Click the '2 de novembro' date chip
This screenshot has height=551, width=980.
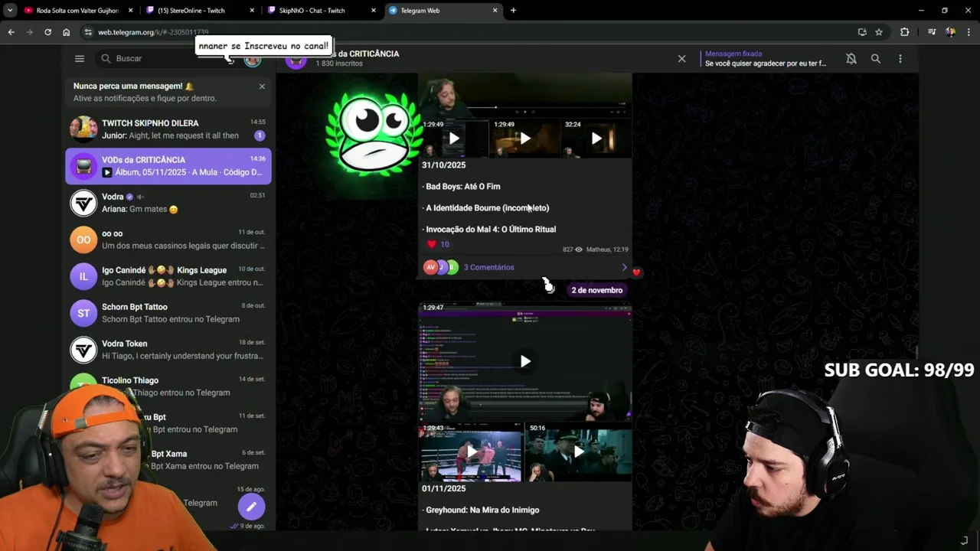click(596, 290)
